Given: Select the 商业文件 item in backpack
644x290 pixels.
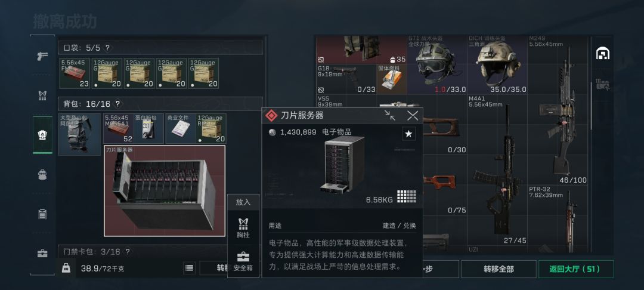Looking at the screenshot, I should point(180,128).
